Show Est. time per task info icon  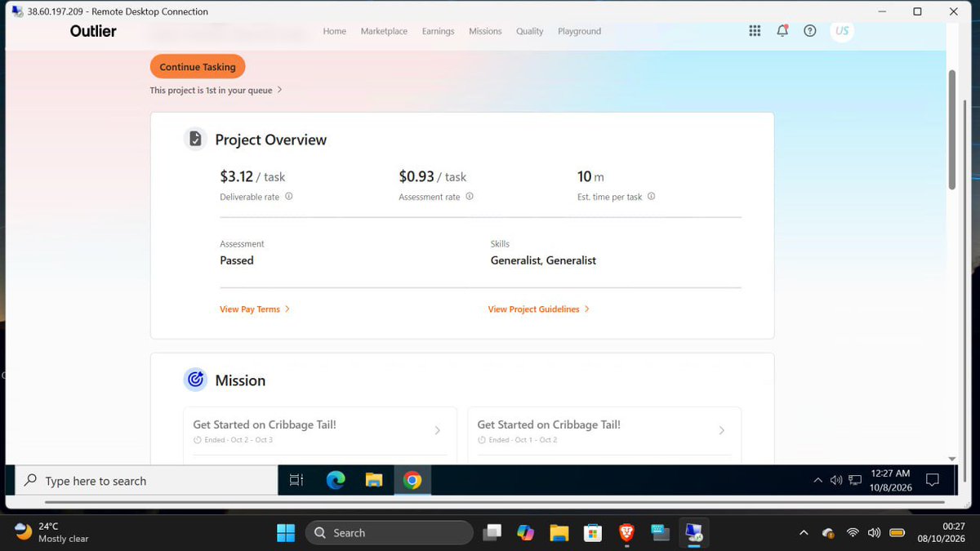pos(651,197)
